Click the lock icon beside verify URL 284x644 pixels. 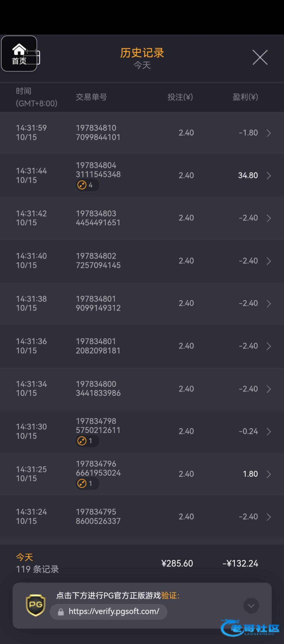tap(61, 612)
